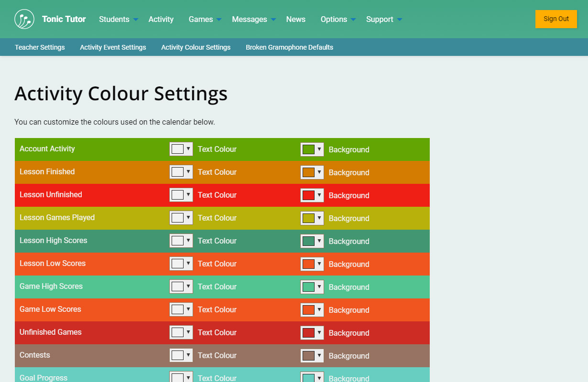This screenshot has width=588, height=382.
Task: Change Lesson Unfinished background colour swatch
Action: click(x=312, y=195)
